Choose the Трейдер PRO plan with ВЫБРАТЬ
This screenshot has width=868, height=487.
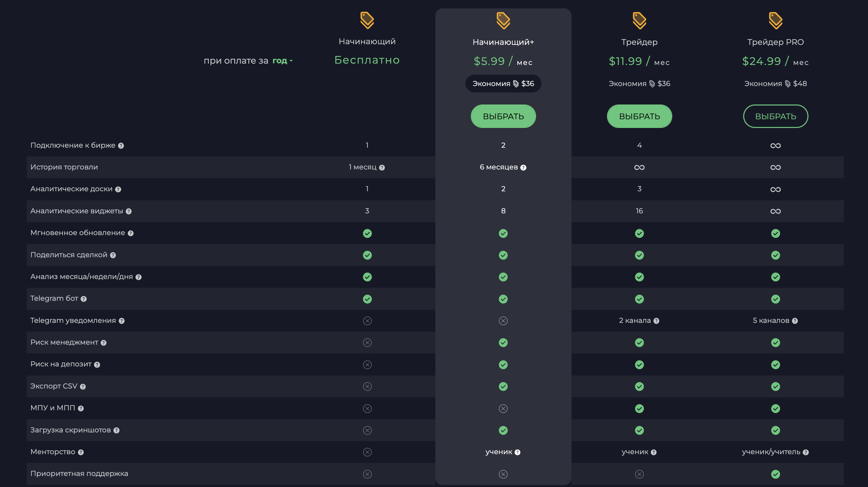pos(775,116)
